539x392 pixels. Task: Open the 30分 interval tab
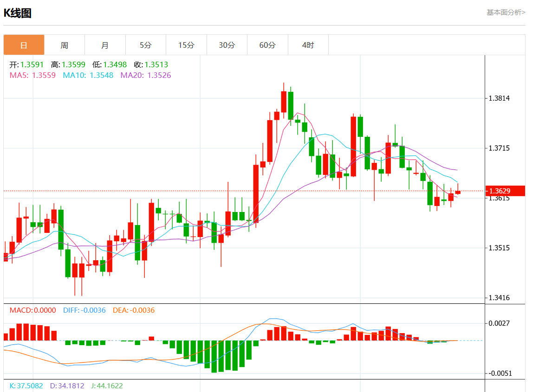[x=227, y=45]
